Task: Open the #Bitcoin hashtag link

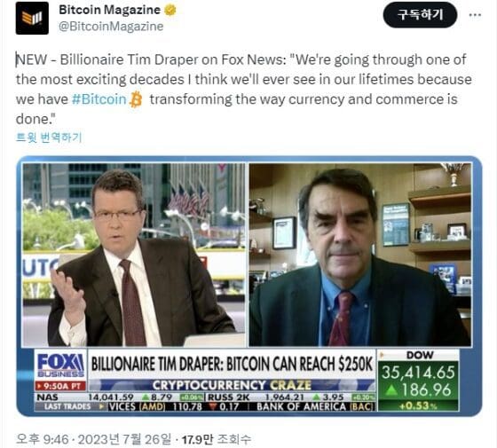Action: point(99,99)
